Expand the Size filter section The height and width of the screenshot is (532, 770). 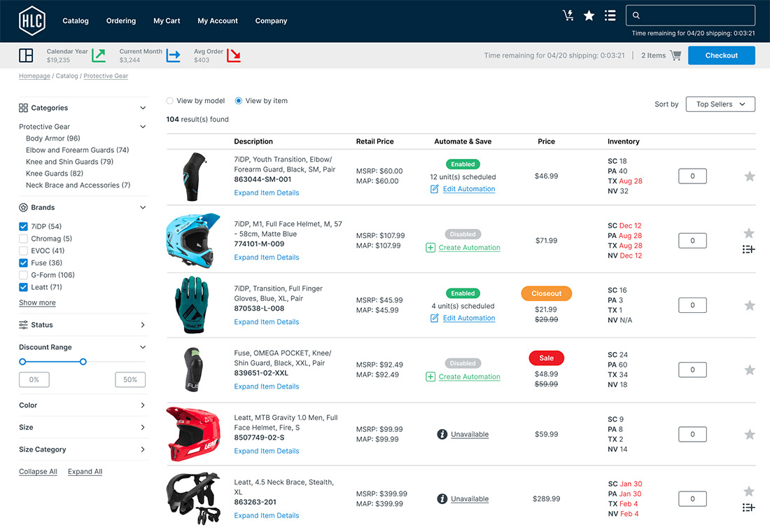[x=143, y=428]
